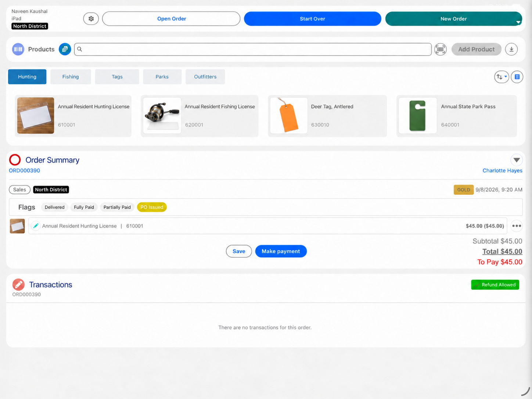Edit the Annual Resident Hunting License line item
Screen dimensions: 532x399
point(36,226)
